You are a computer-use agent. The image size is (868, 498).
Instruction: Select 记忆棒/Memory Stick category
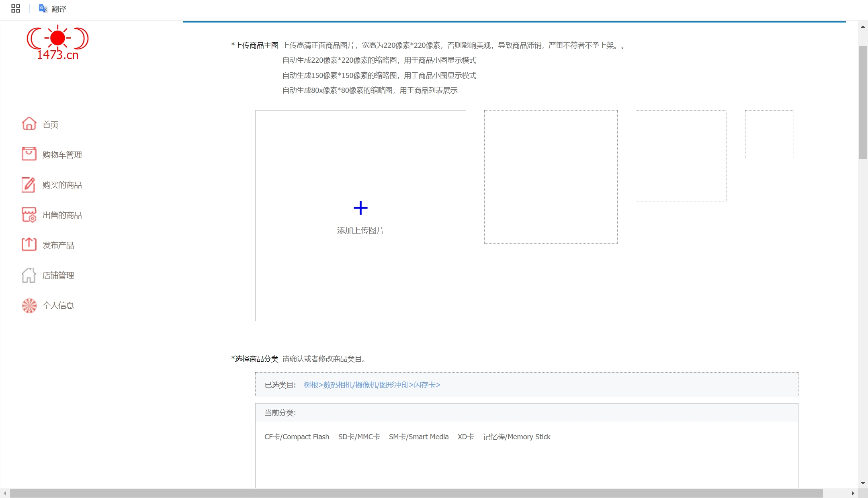(517, 437)
